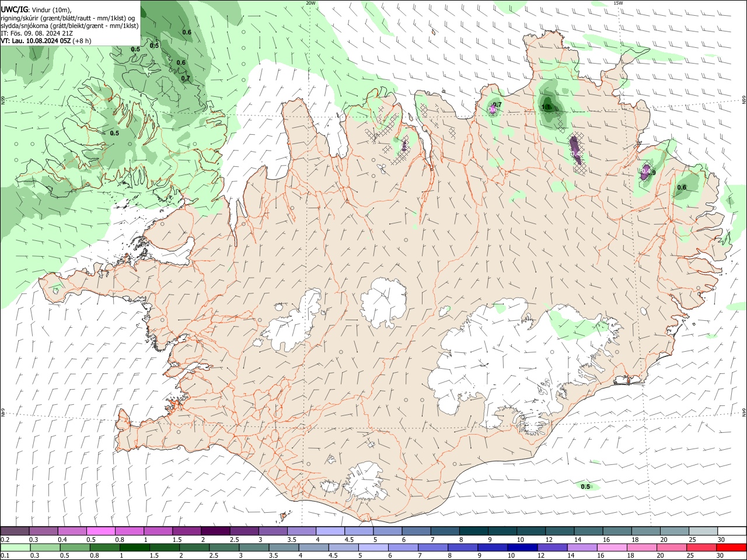Pick the darkest green 1 mm rain swatch
Viewport: 747px width, 560px height.
(134, 547)
